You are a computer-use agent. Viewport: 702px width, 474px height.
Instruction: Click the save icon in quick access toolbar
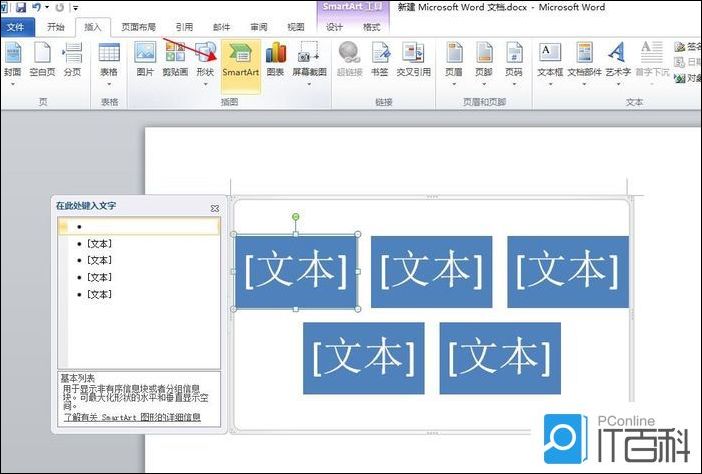tap(20, 8)
